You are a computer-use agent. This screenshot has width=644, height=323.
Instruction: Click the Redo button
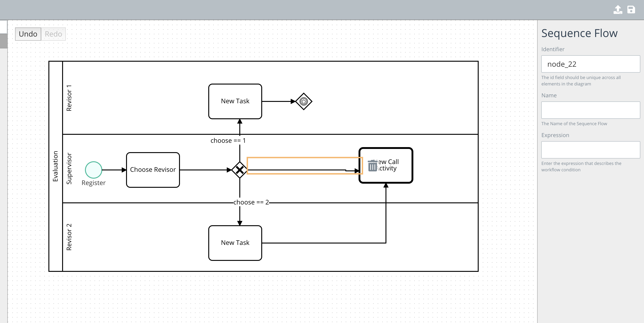tap(53, 34)
